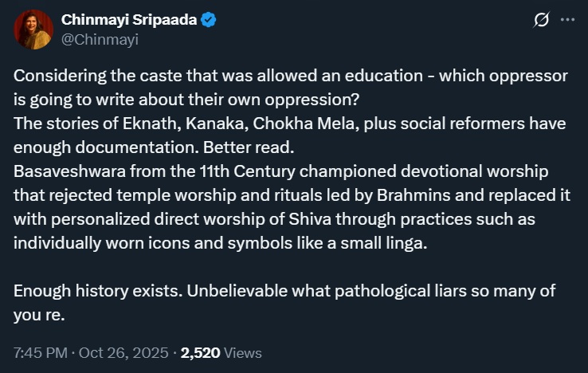
Task: Click the tweet's opening line about caste
Action: 290,75
